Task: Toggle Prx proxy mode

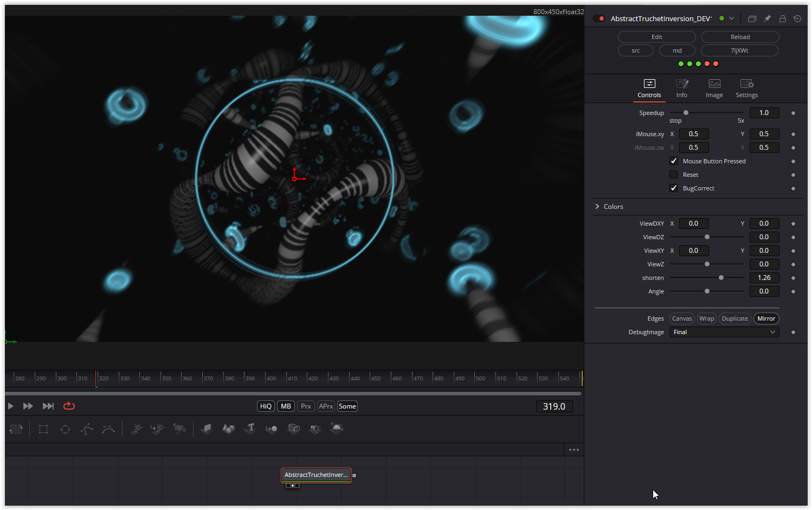Action: [x=306, y=406]
